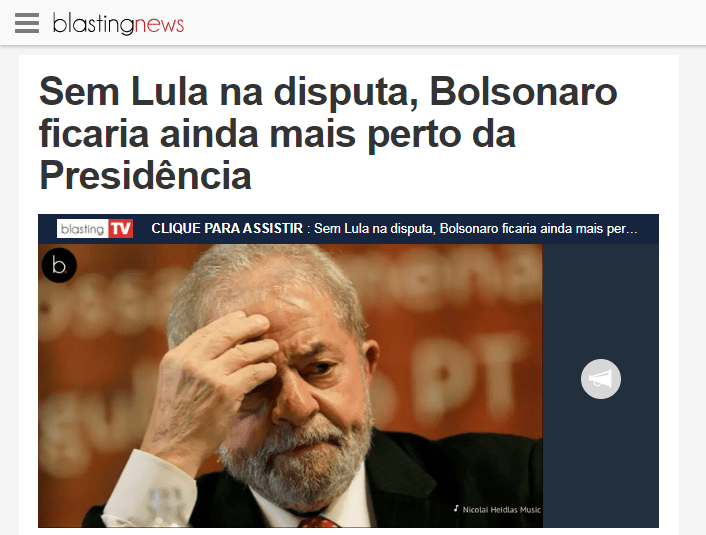
Task: Click the gray megaphone icon
Action: click(601, 379)
